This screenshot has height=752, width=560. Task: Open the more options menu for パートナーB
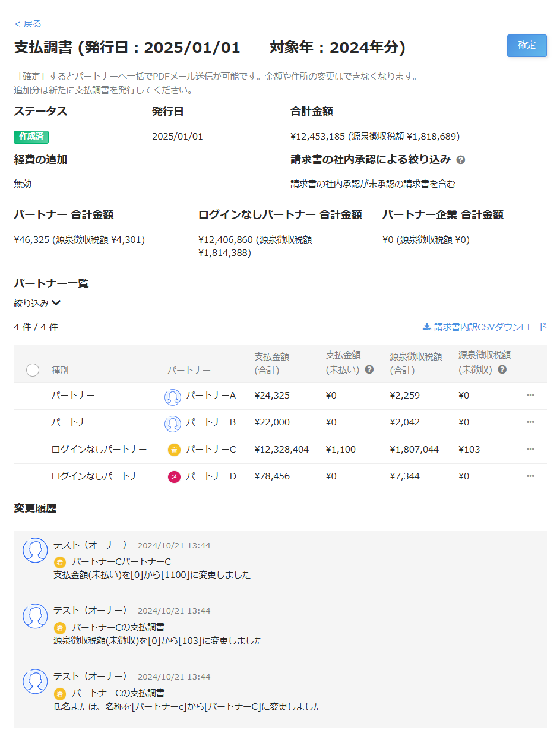(530, 422)
